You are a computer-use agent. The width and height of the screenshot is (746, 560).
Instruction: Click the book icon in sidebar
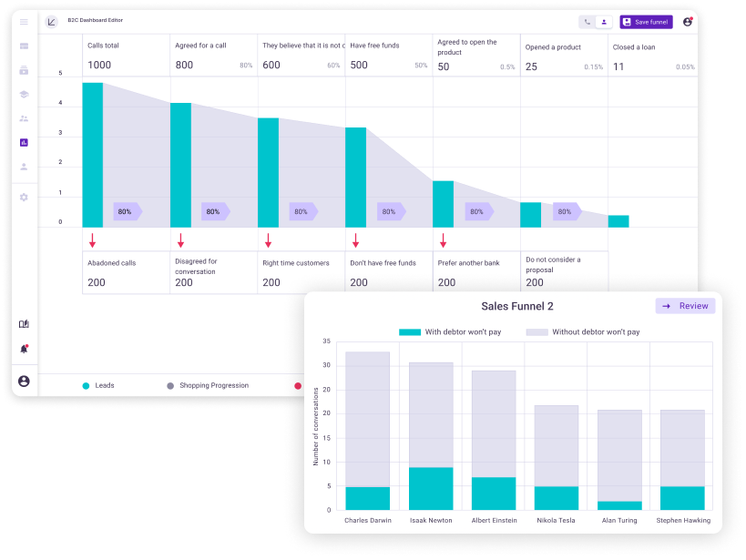point(24,324)
